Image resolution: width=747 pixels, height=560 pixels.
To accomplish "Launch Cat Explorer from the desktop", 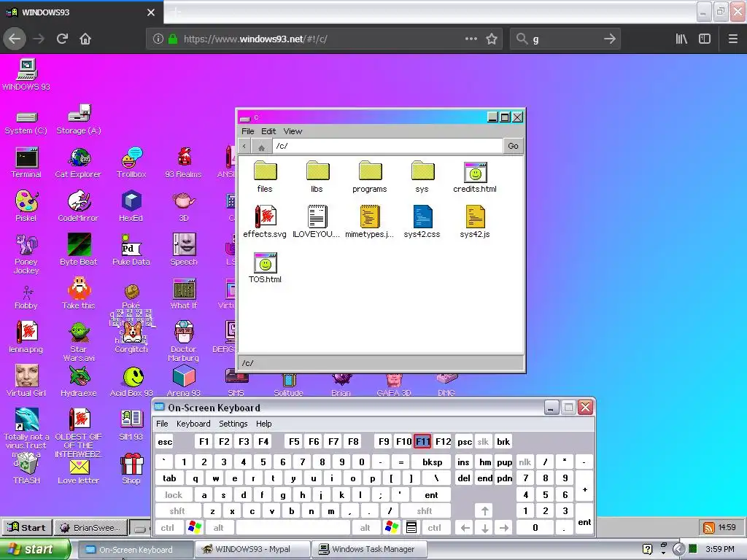I will coord(78,163).
